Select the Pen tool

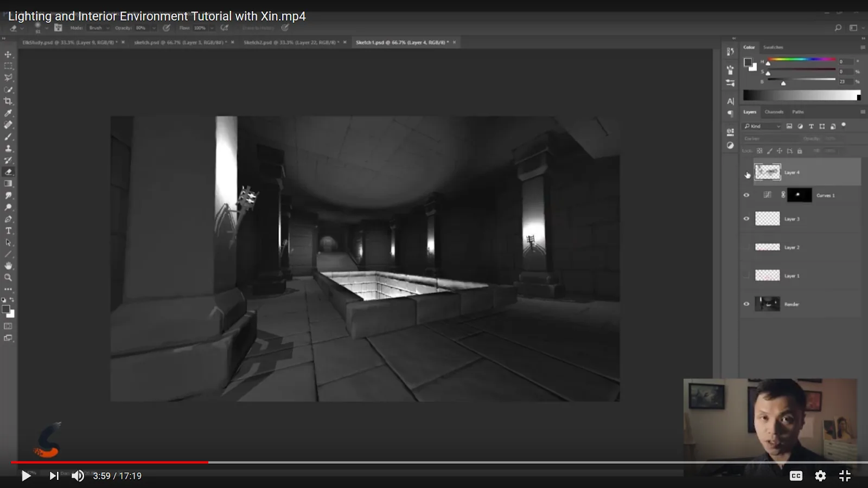click(8, 219)
